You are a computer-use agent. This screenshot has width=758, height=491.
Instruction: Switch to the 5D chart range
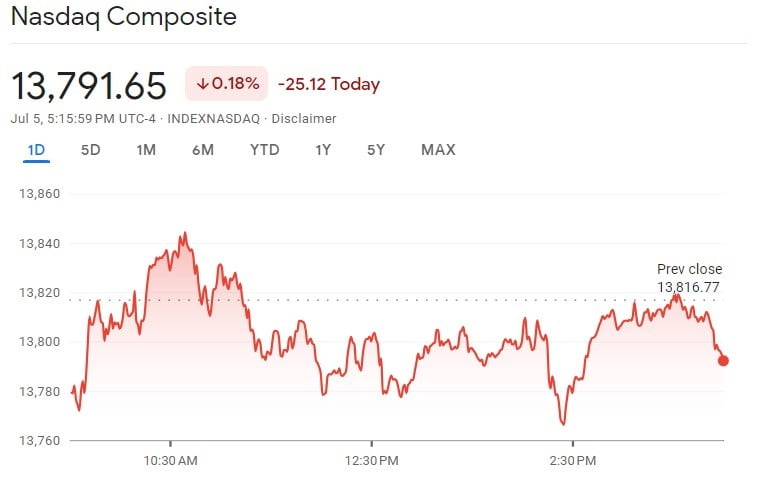pos(91,150)
